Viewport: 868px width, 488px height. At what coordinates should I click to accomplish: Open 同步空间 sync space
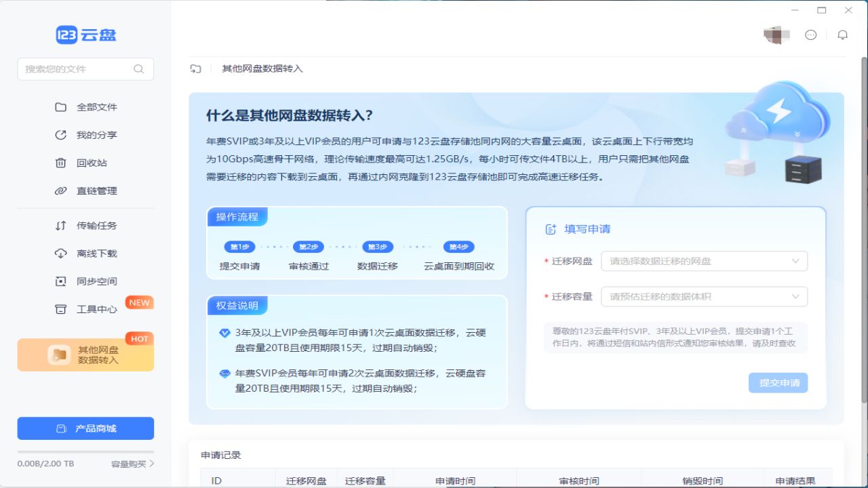click(96, 281)
